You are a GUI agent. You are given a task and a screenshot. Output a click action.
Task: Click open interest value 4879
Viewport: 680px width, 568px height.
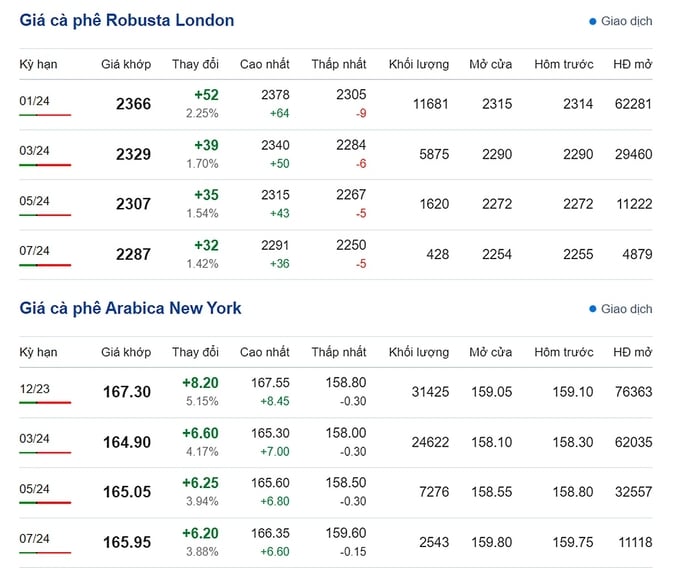coord(637,255)
